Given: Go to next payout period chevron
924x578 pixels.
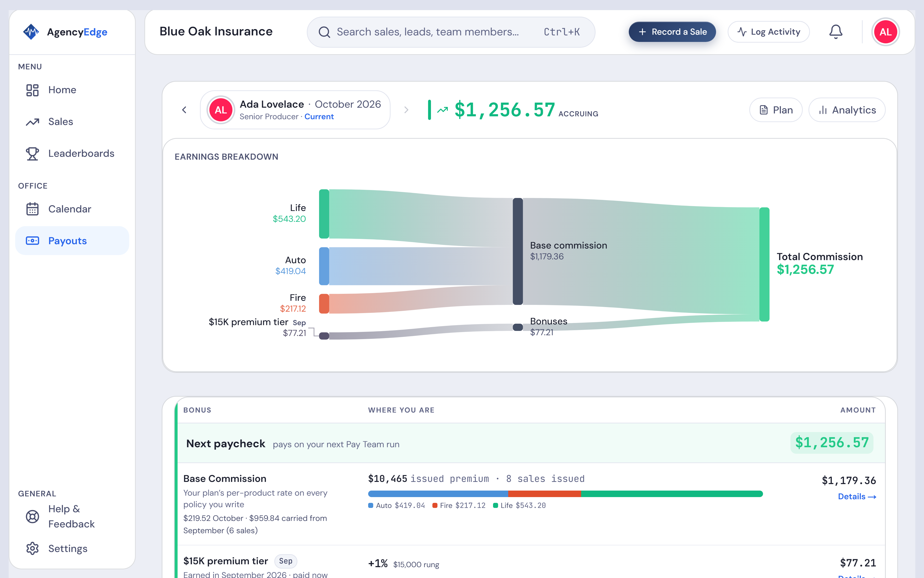Looking at the screenshot, I should (x=406, y=110).
